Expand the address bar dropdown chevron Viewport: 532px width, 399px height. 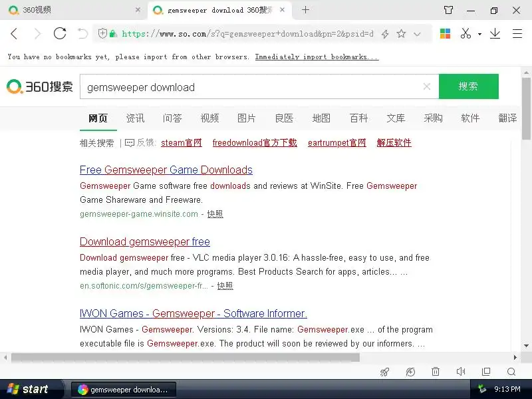click(x=418, y=34)
